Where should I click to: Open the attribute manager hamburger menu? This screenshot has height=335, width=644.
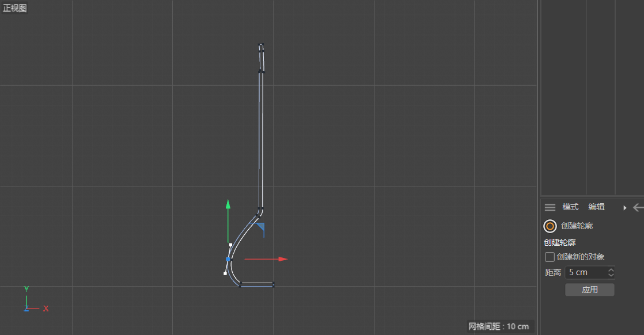point(550,207)
